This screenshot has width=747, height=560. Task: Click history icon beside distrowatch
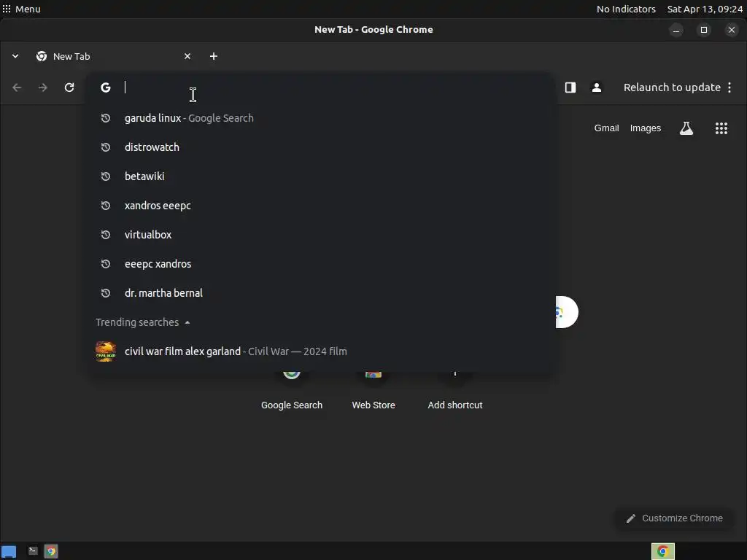(x=106, y=147)
